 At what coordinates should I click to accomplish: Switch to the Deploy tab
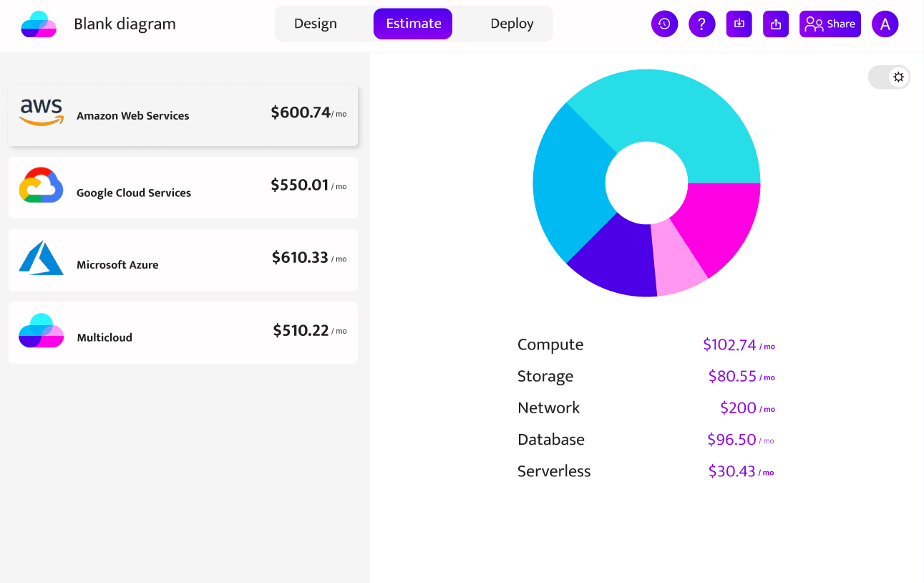(x=511, y=24)
